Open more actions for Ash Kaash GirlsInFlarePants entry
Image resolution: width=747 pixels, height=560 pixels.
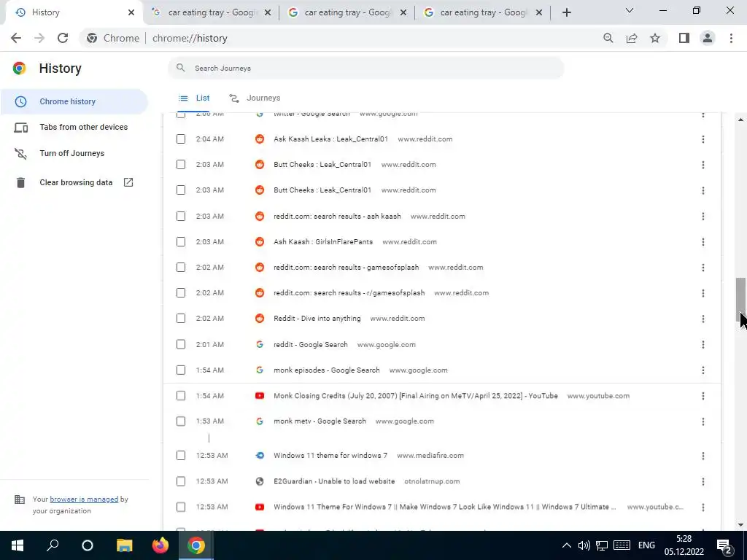703,242
